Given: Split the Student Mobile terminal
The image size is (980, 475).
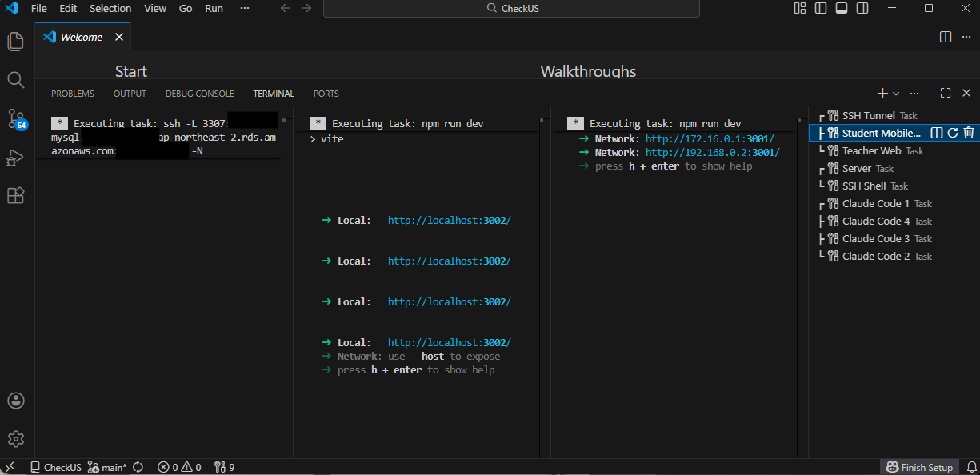Looking at the screenshot, I should (x=938, y=133).
